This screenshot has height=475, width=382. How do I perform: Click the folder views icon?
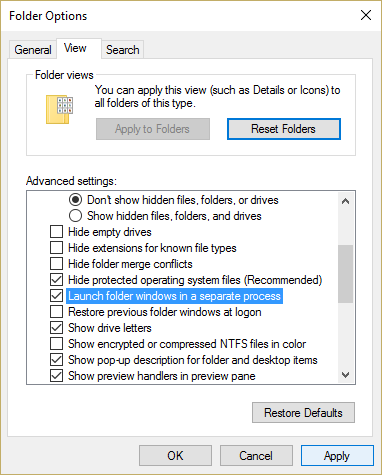[x=59, y=110]
